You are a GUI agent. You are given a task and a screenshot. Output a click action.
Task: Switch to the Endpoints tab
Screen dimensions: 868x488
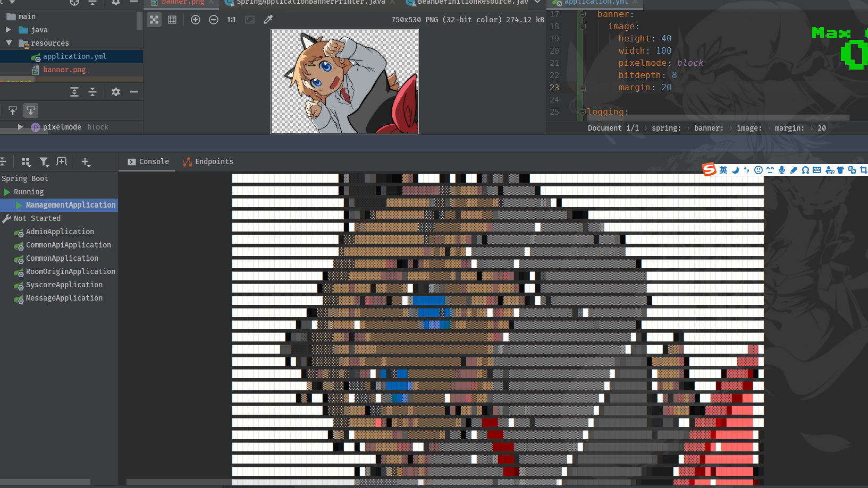point(208,161)
